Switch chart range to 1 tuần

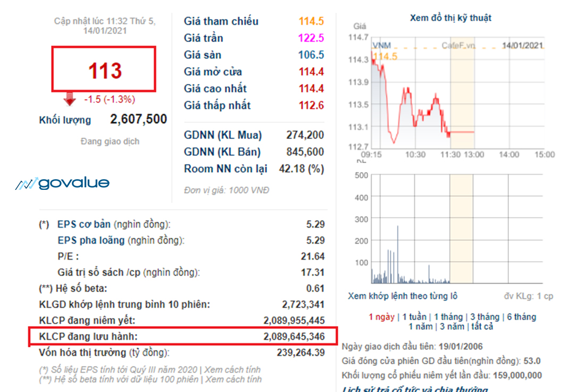[415, 317]
